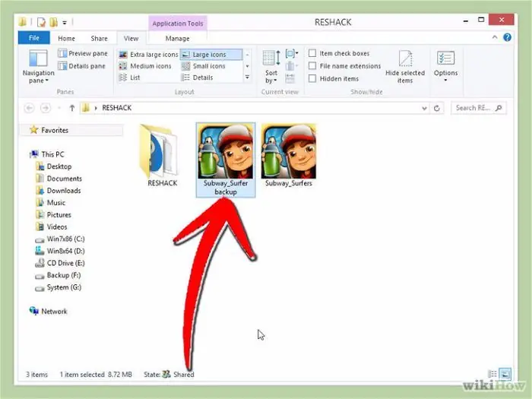Open the Navigation pane dropdown
Viewport: 532px width, 399px height.
[x=38, y=67]
